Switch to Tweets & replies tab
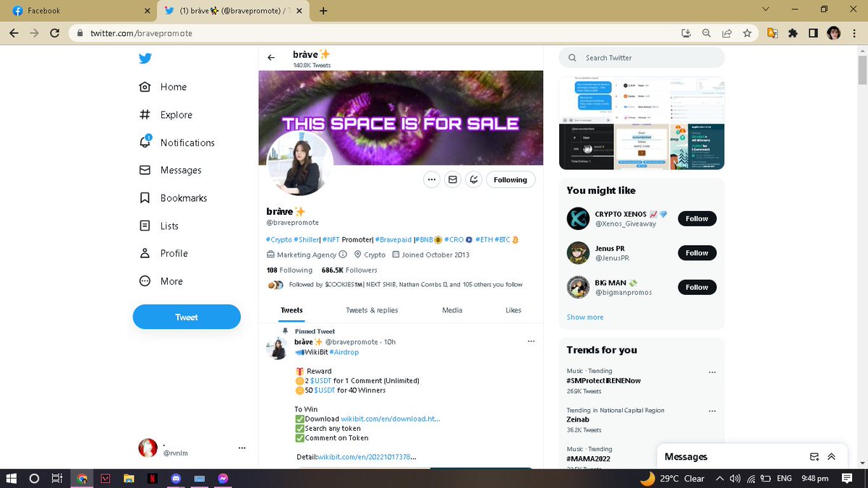Viewport: 868px width, 488px height. tap(372, 310)
